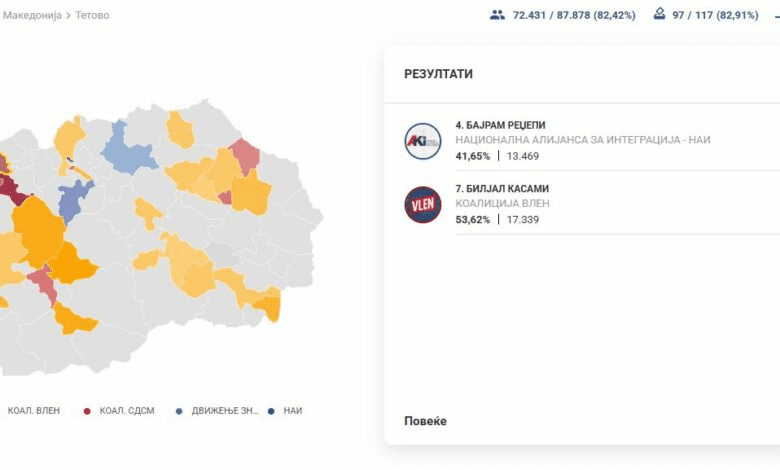The width and height of the screenshot is (780, 470).
Task: Click the voter turnout count 72.431 / 87.878
Action: tap(573, 15)
